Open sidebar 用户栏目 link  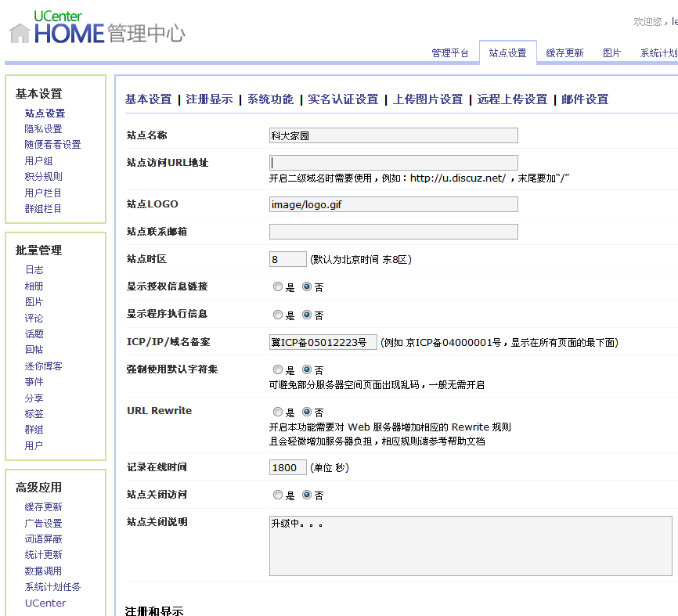tap(43, 193)
